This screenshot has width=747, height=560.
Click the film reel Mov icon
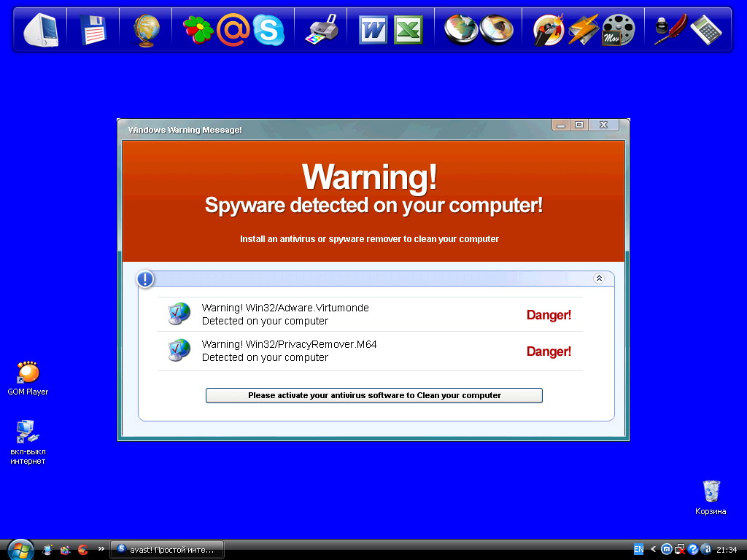coord(618,30)
